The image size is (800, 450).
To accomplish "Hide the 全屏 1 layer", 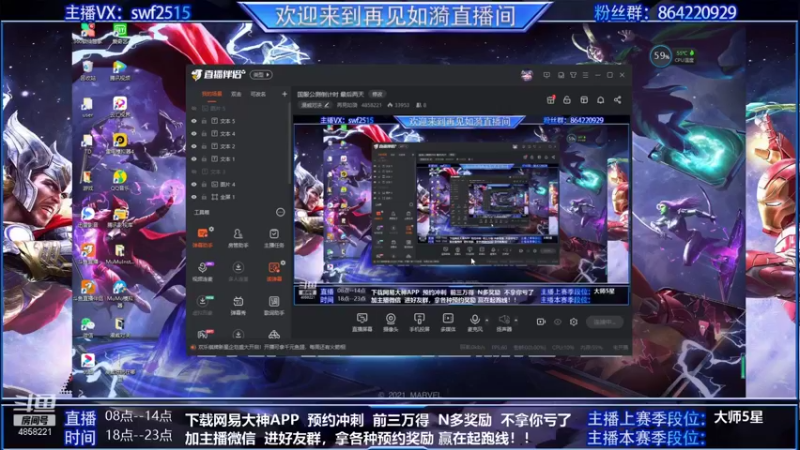I will click(x=194, y=196).
